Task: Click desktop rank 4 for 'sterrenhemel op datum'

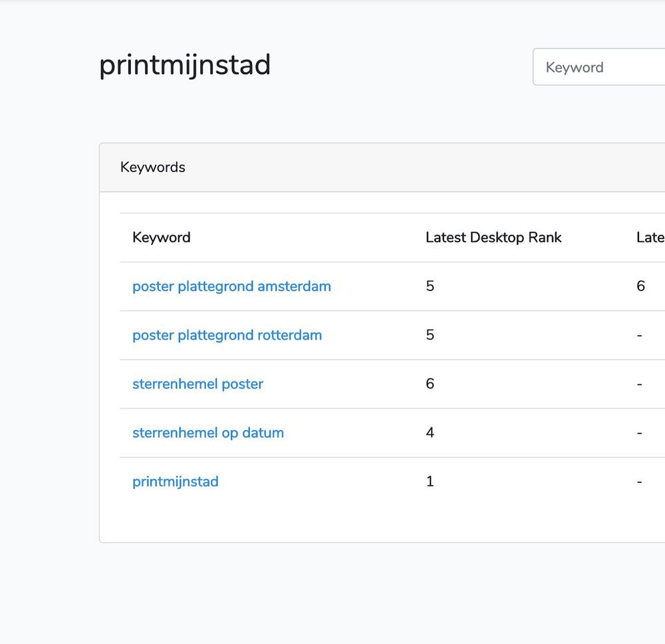Action: coord(430,433)
